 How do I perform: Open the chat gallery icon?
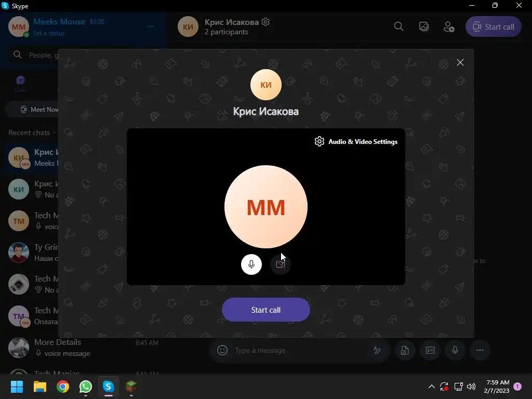424,26
